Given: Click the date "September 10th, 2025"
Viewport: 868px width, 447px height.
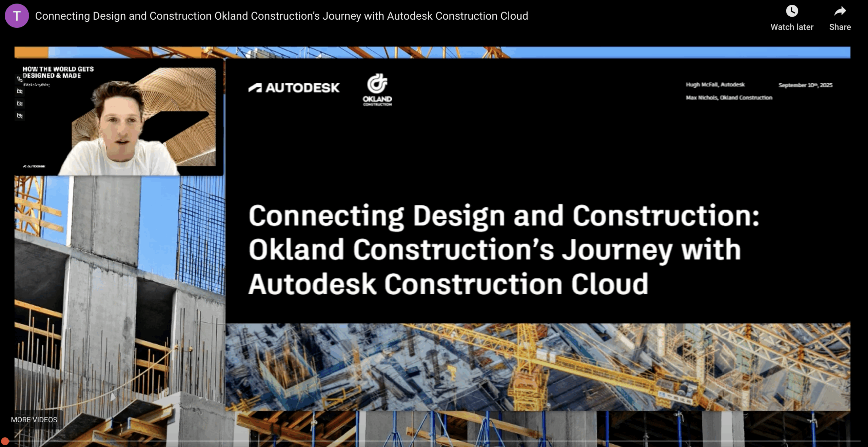Looking at the screenshot, I should pyautogui.click(x=805, y=85).
